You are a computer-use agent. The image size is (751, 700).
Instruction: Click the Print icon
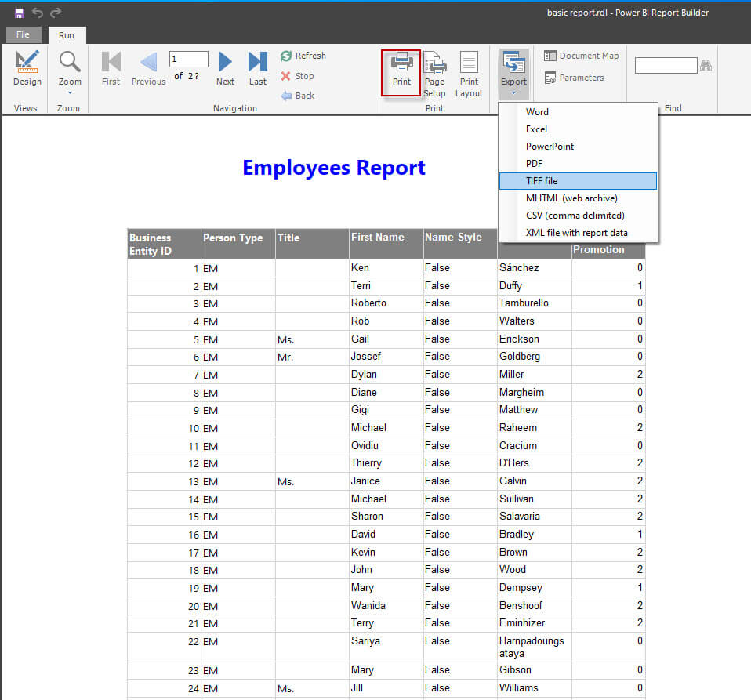(x=401, y=69)
